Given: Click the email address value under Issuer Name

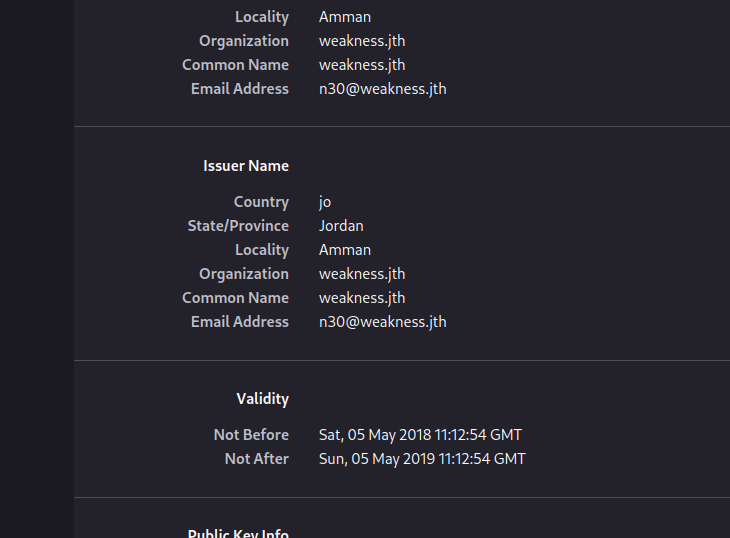Looking at the screenshot, I should 382,322.
